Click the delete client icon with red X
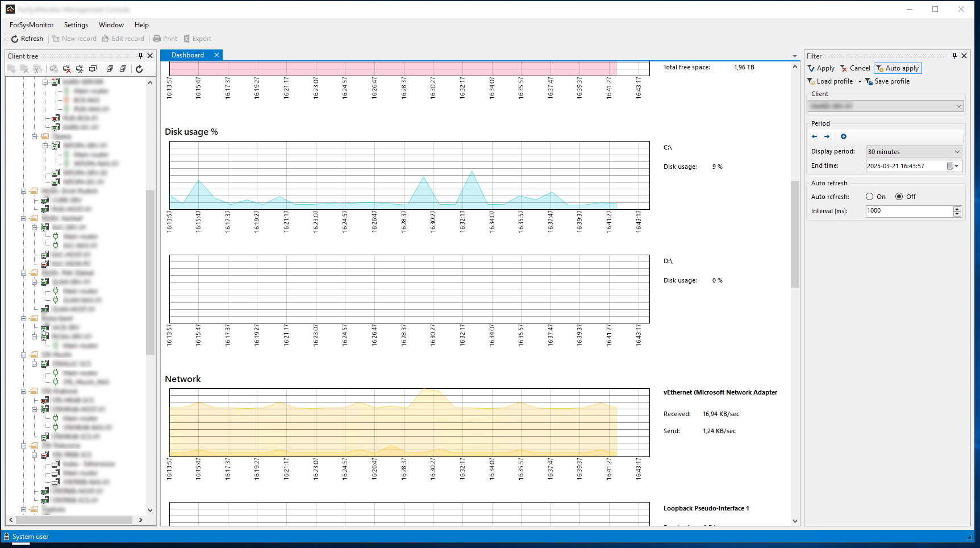The height and width of the screenshot is (548, 980). tap(67, 69)
